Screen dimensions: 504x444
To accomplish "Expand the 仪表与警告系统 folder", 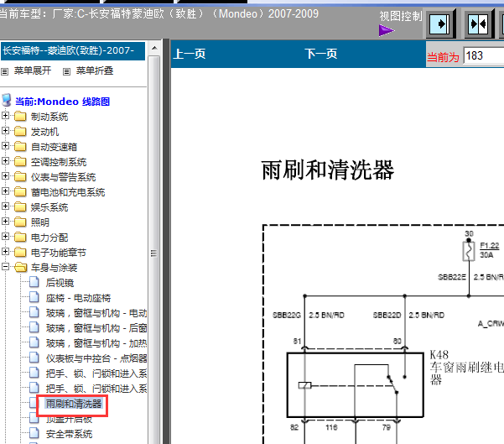I will tap(5, 175).
